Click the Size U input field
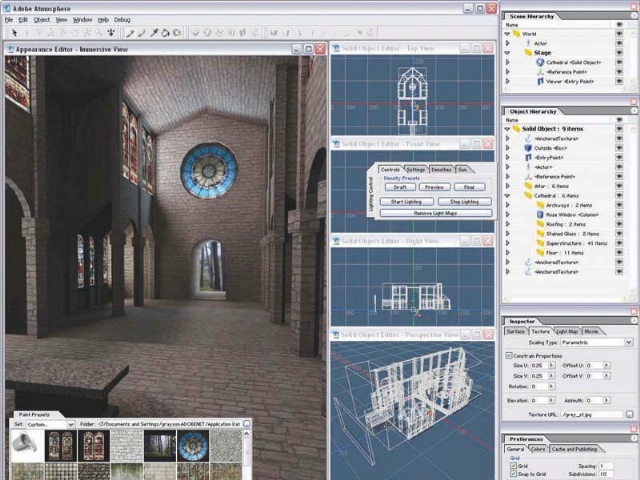 tap(538, 366)
